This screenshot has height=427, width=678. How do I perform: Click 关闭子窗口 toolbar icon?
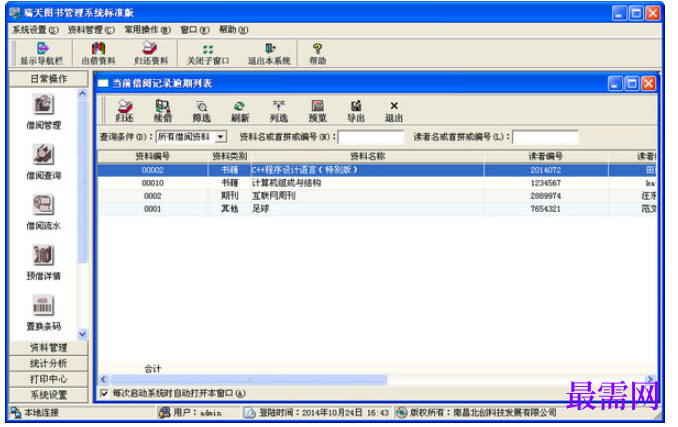tap(208, 49)
